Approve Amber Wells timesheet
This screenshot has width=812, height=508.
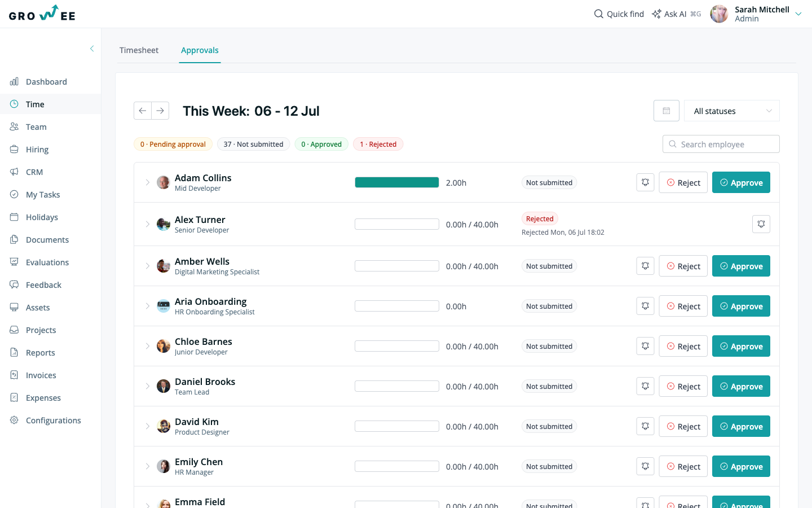pos(741,266)
